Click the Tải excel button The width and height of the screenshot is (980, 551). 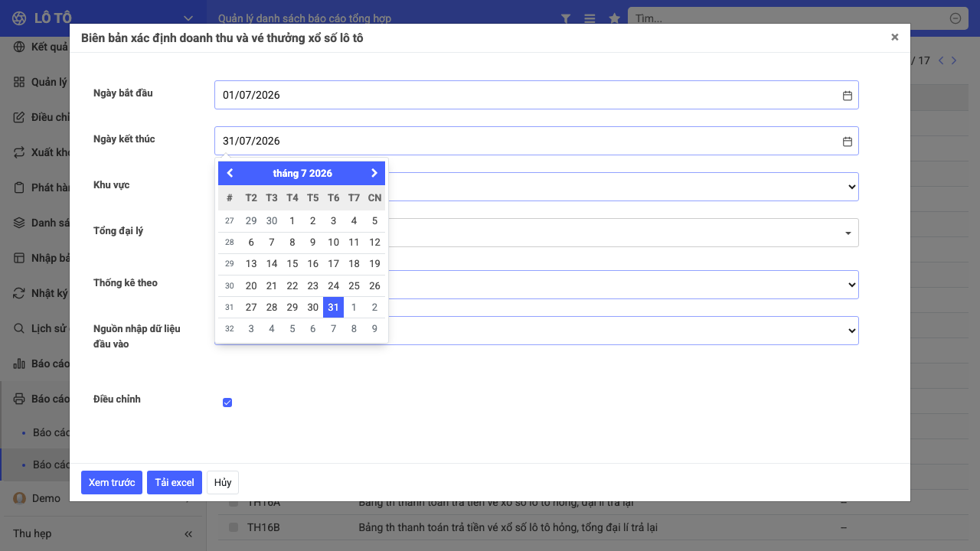pyautogui.click(x=175, y=482)
